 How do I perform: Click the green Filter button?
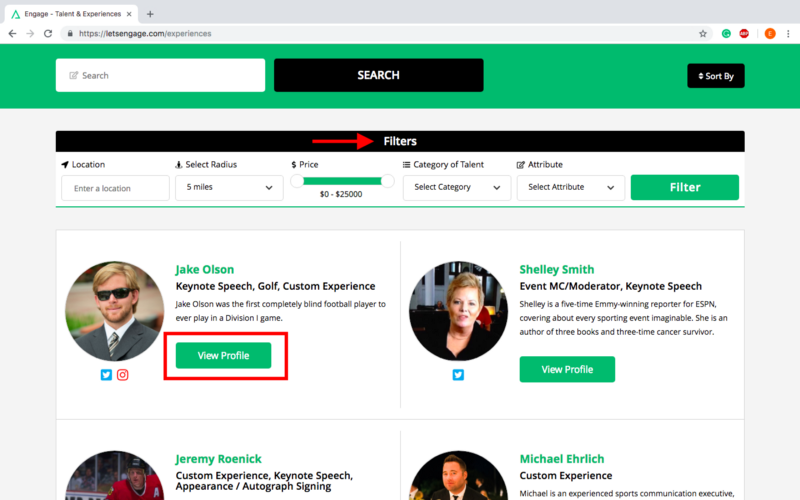[x=685, y=187]
